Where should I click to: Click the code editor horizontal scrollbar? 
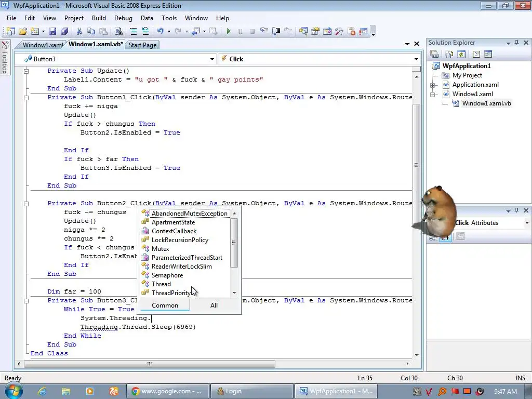coord(150,364)
